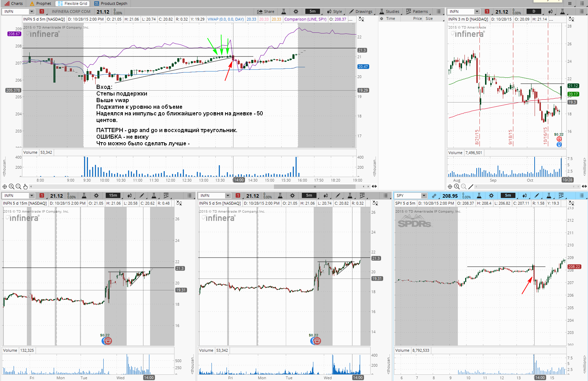Open Drawings menu in top-left chart toolbar
The image size is (588, 381).
pyautogui.click(x=361, y=12)
